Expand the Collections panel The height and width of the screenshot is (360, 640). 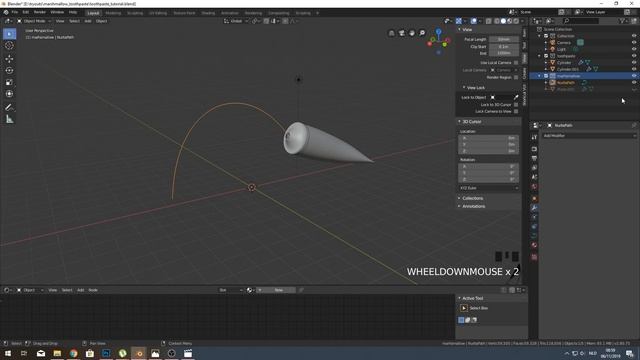click(460, 198)
